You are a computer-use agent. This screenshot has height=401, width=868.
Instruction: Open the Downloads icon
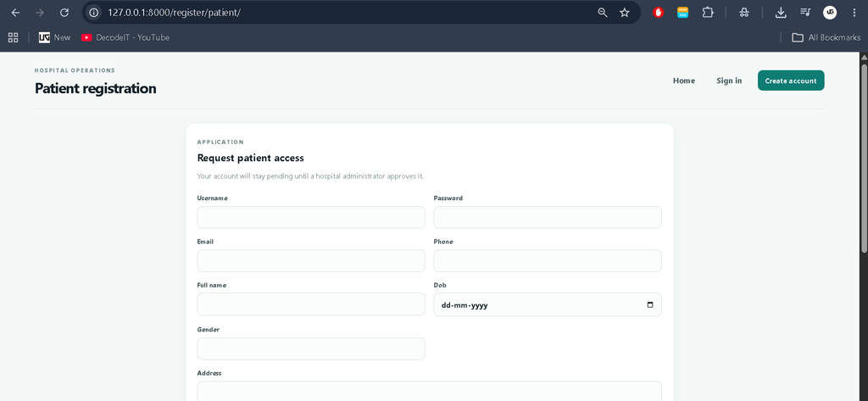tap(781, 12)
